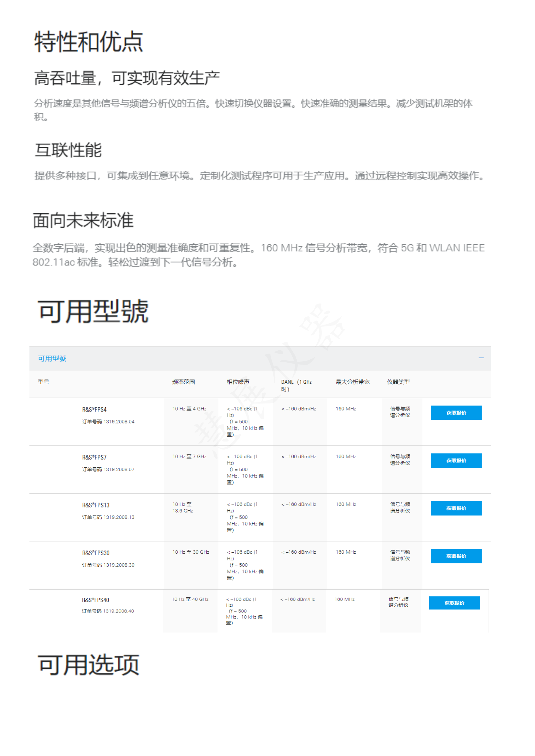Click the R&S FPS13 model name
The width and height of the screenshot is (535, 756).
click(x=95, y=505)
